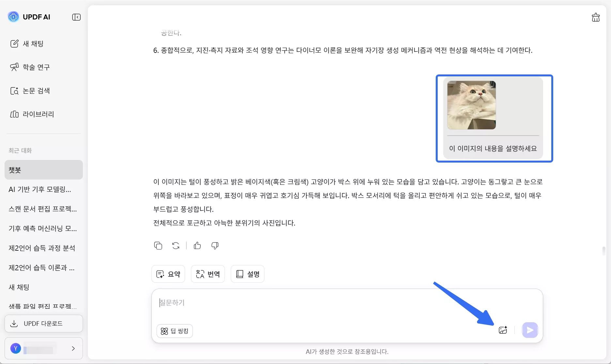Enable 딥 씽킹 mode
Screen dimensions: 611x364
coord(174,331)
